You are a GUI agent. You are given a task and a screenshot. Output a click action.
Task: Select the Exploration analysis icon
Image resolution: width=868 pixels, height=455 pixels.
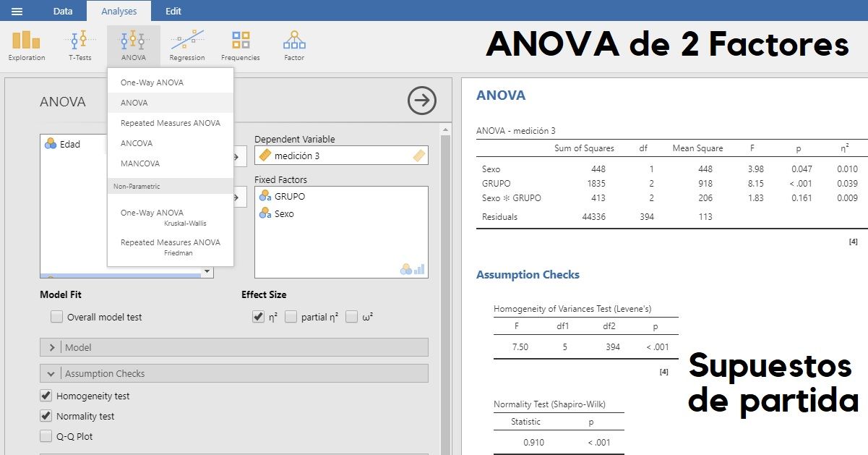26,43
